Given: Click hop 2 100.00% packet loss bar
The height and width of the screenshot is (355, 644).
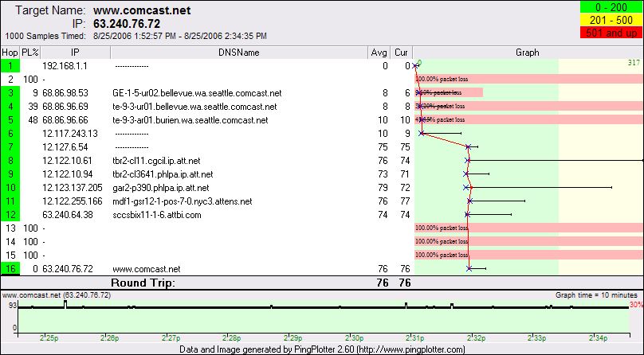Looking at the screenshot, I should point(528,79).
